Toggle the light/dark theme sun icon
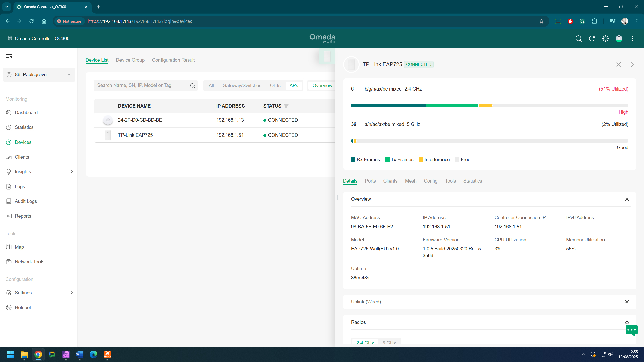Image resolution: width=644 pixels, height=362 pixels. 605,38
